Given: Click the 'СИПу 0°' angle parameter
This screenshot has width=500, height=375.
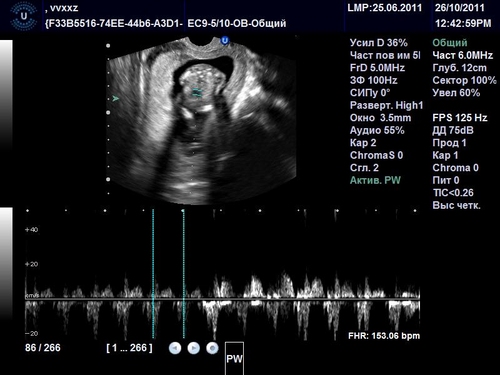Looking at the screenshot, I should tap(370, 93).
